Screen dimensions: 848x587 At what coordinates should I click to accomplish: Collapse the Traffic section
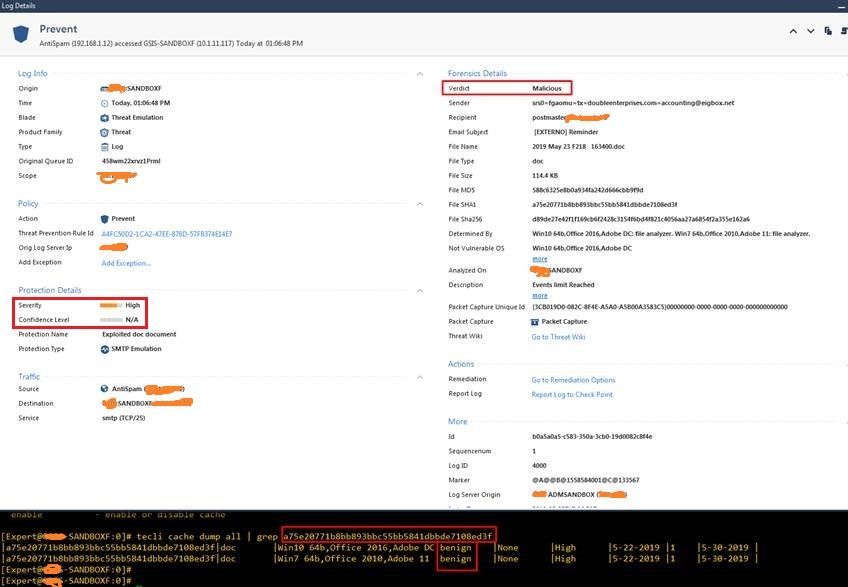pos(420,377)
